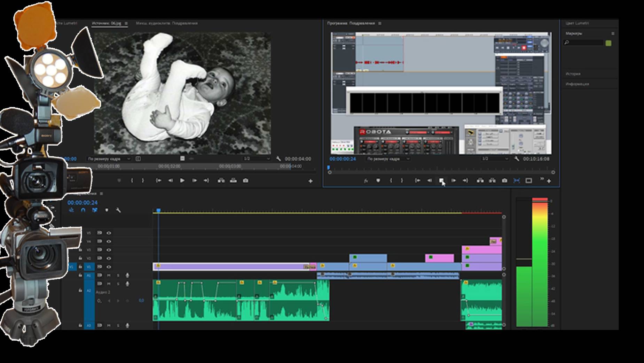Toggle visibility eye of track V3
Viewport: 644px width, 363px height.
[109, 250]
